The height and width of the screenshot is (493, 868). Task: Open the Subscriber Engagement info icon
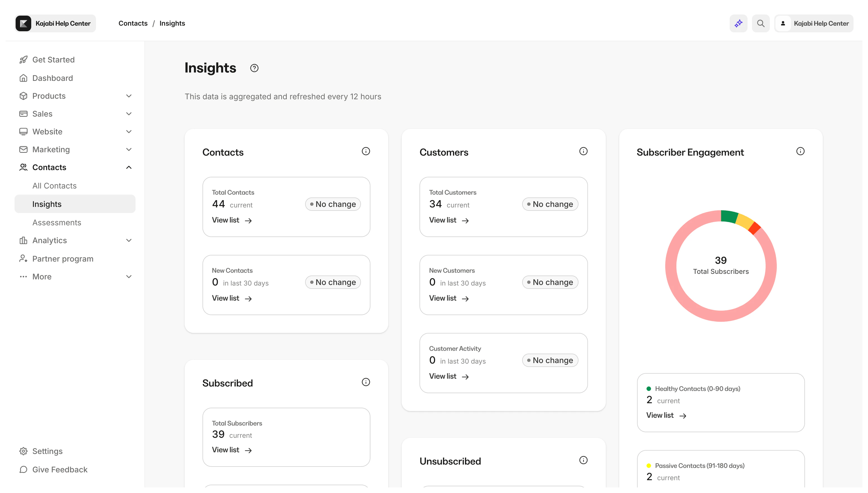point(801,151)
